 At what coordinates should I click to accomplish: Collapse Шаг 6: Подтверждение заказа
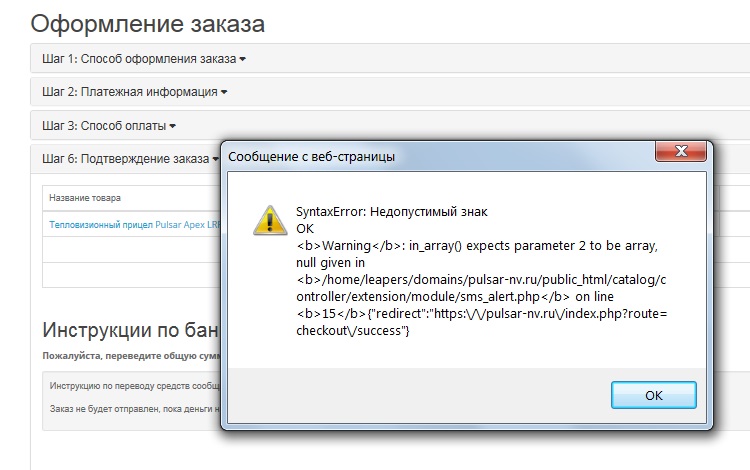click(130, 159)
